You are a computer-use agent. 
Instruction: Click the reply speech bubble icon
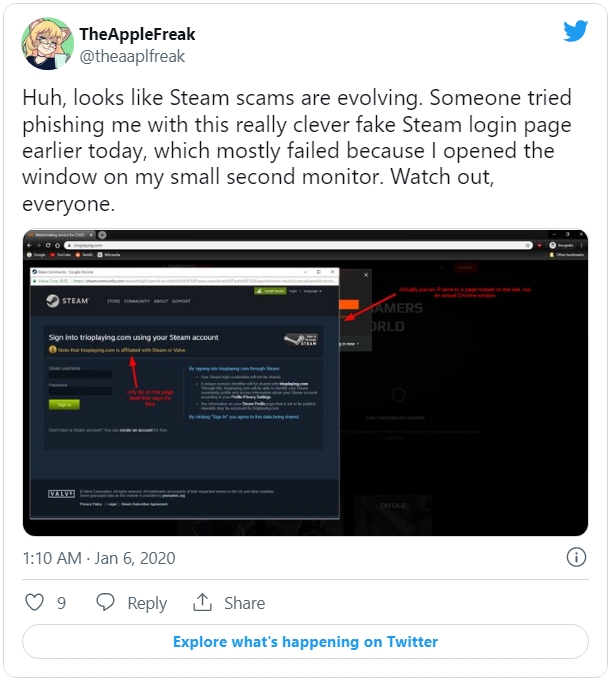tap(105, 602)
